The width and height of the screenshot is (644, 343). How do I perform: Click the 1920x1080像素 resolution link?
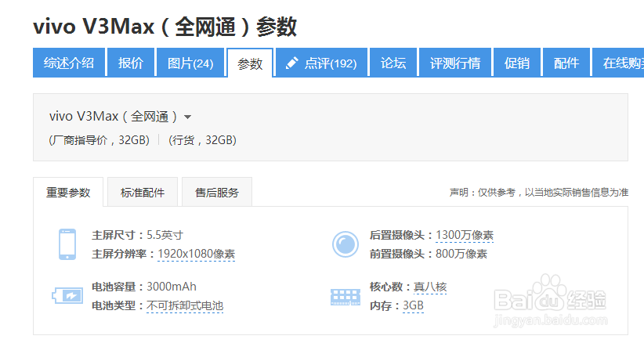point(197,254)
